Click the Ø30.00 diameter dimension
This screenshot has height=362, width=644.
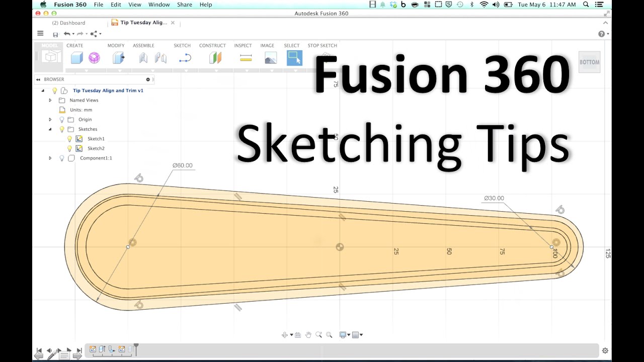(494, 198)
